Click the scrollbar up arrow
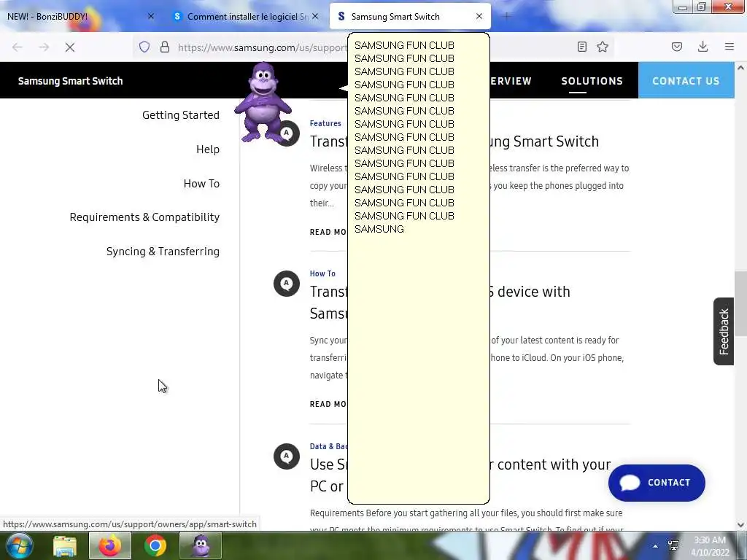The width and height of the screenshot is (747, 560). pyautogui.click(x=740, y=68)
